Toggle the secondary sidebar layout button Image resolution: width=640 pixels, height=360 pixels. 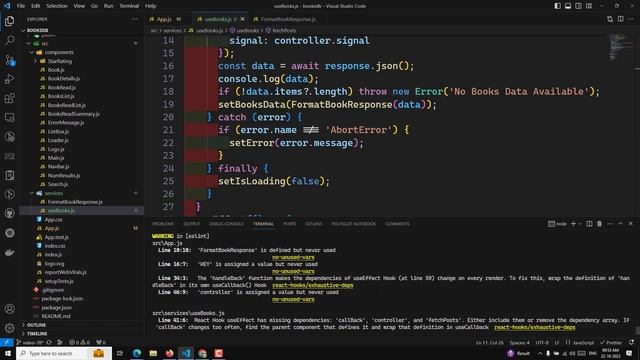point(578,6)
